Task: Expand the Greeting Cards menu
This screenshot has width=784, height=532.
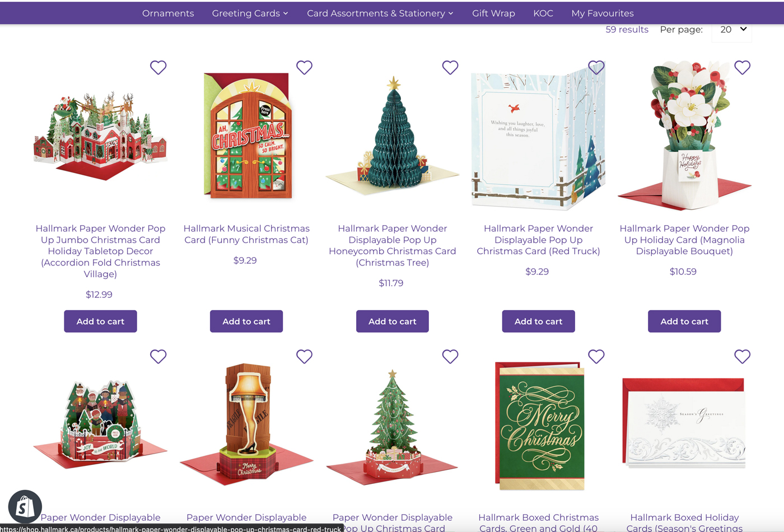Action: coord(250,13)
